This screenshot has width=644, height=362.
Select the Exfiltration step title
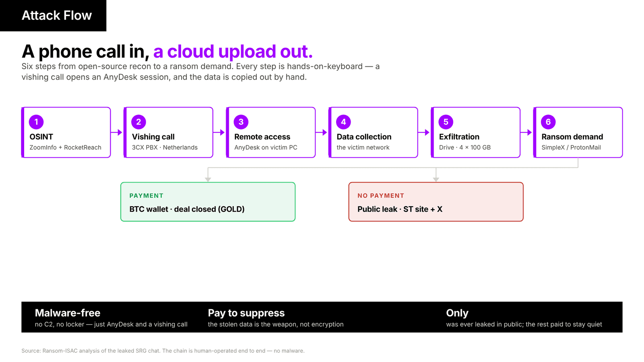(459, 137)
